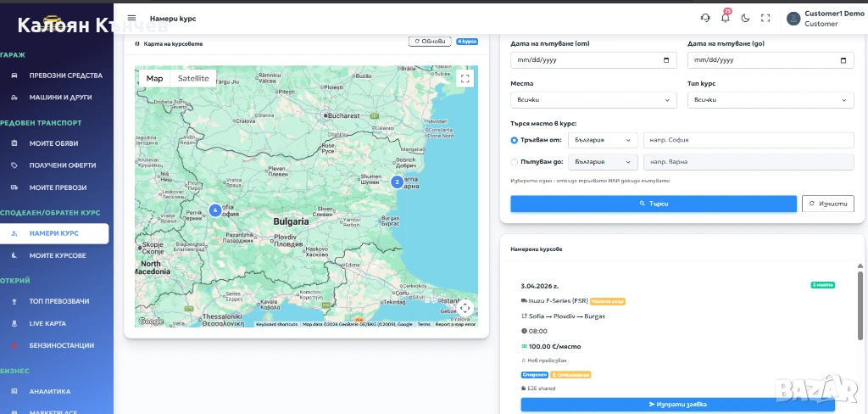Click the departure city field напр. София
Image resolution: width=868 pixels, height=414 pixels.
748,140
